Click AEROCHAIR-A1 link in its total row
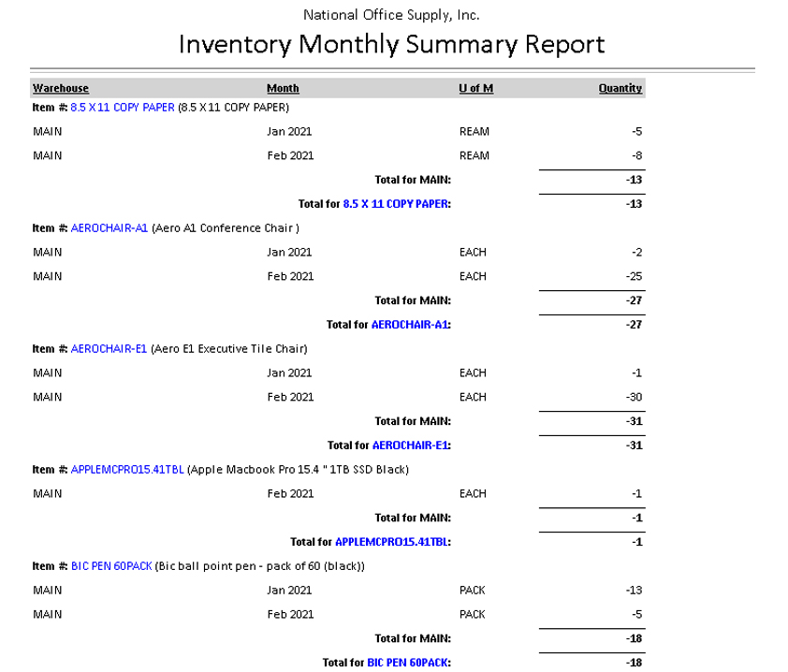 (410, 325)
